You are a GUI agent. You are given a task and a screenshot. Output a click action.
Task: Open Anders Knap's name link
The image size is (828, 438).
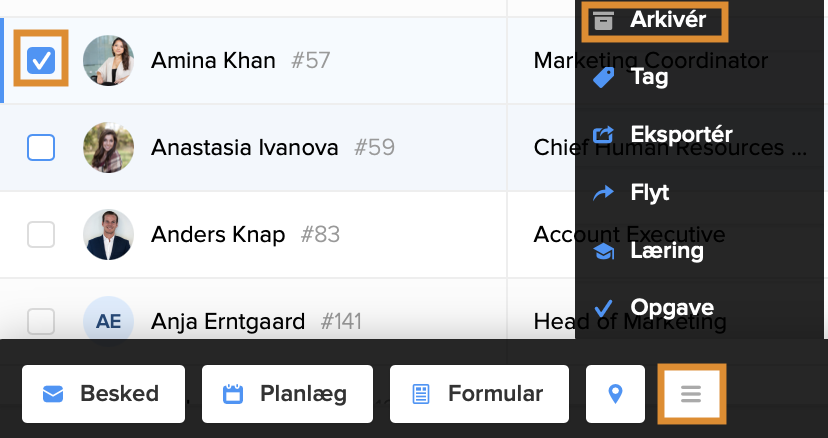click(218, 235)
